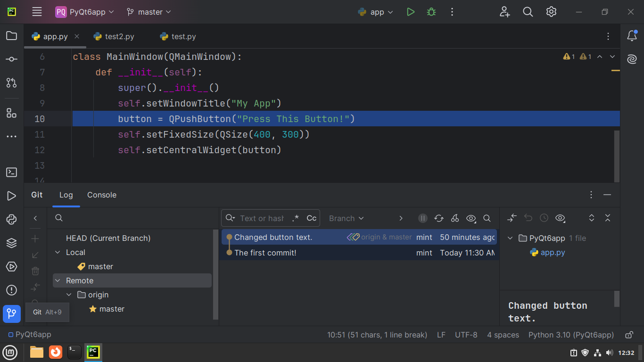Open the main hamburger menu
Image resolution: width=644 pixels, height=362 pixels.
point(37,12)
